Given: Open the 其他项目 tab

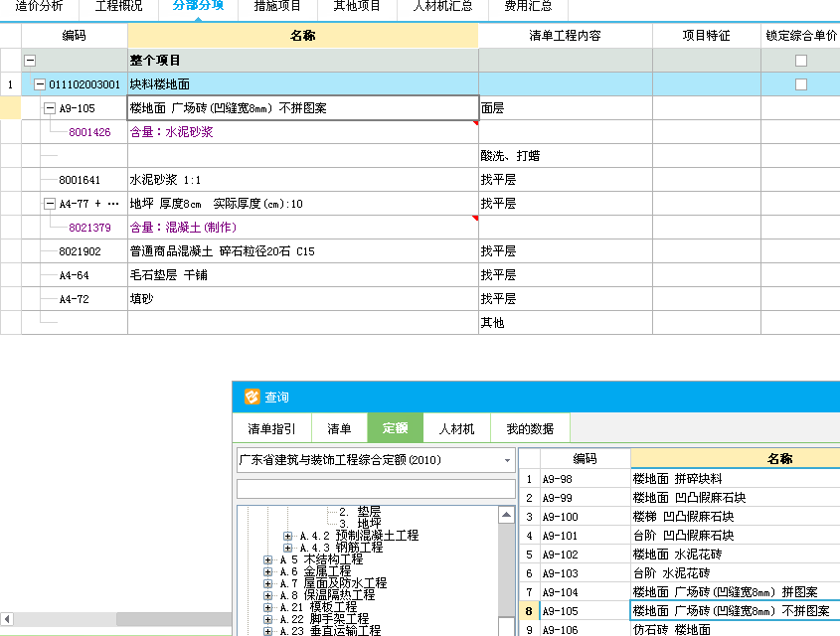Looking at the screenshot, I should pos(357,6).
